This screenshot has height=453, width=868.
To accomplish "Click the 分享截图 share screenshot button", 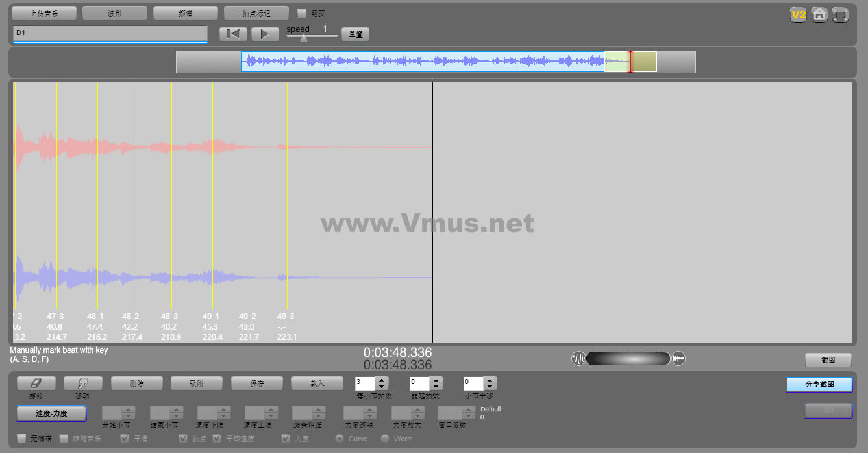I will (x=818, y=384).
